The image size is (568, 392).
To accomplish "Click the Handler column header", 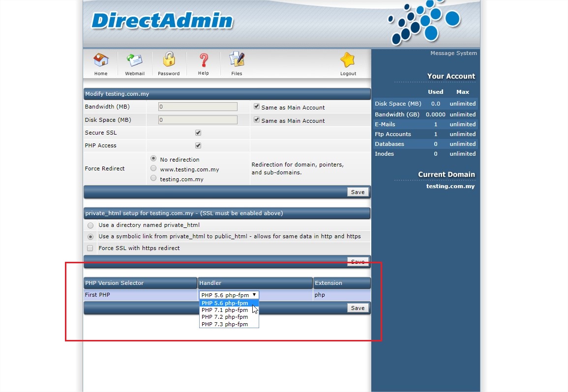I will click(x=255, y=283).
